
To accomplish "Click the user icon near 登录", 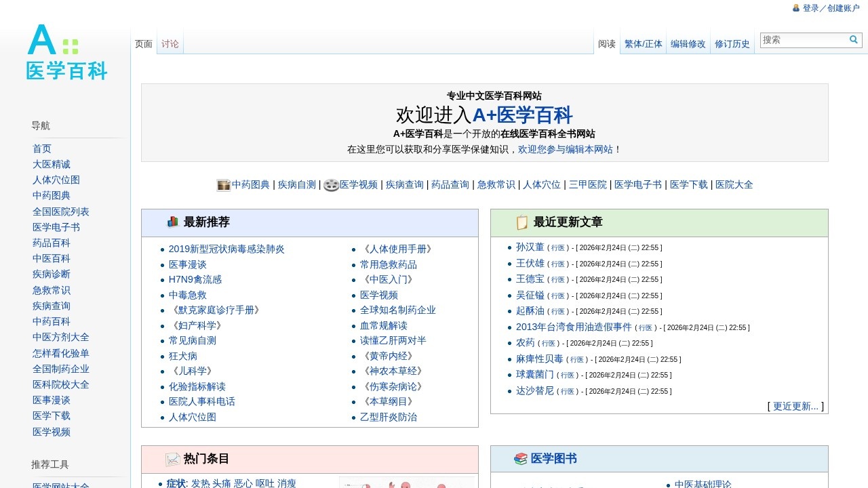I will click(x=795, y=8).
